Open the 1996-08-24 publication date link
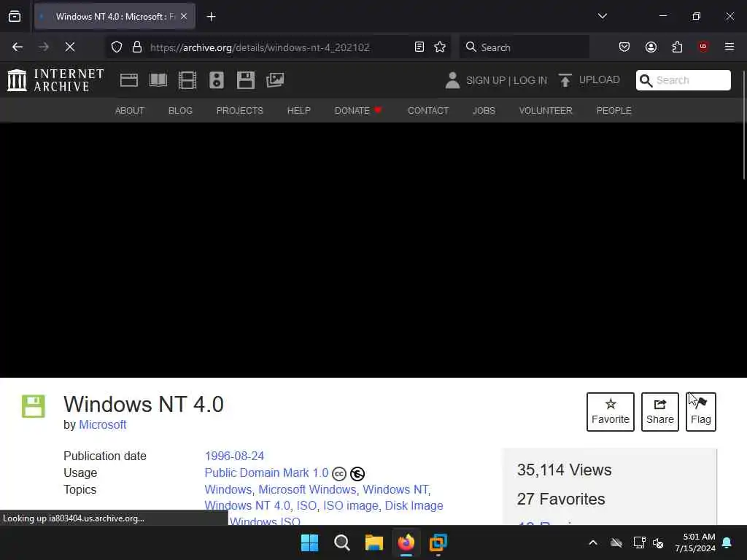Viewport: 747px width, 560px height. click(x=234, y=456)
